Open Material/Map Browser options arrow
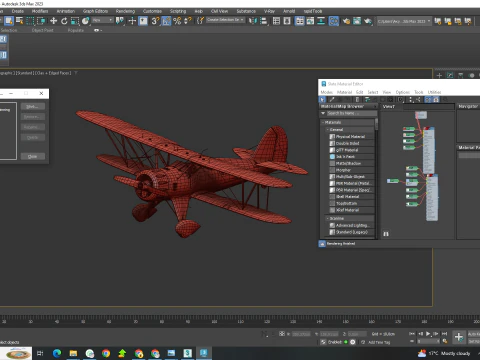Viewport: 480px width, 360px height. (x=323, y=113)
